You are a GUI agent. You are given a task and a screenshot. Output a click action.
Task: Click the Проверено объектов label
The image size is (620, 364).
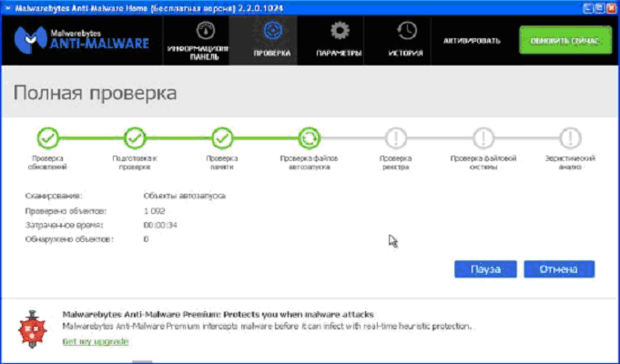coord(66,211)
